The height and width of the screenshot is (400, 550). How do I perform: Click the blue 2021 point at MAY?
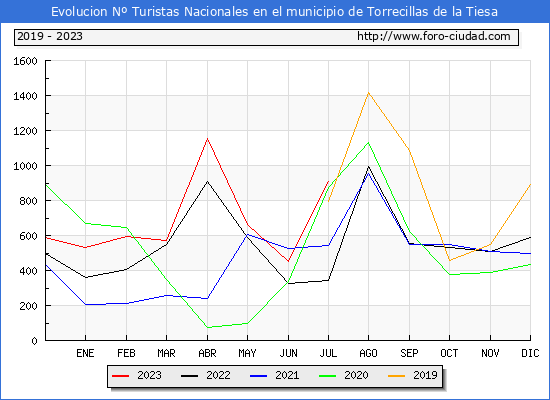tap(248, 234)
